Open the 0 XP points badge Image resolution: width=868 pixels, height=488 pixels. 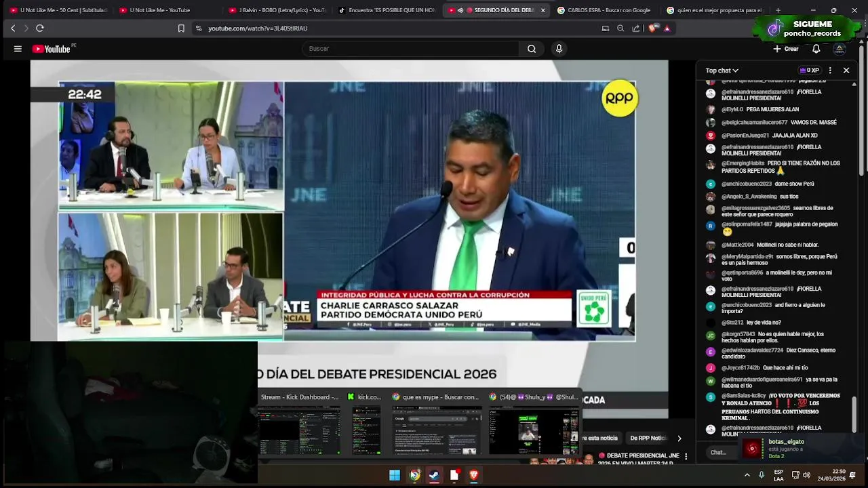810,70
